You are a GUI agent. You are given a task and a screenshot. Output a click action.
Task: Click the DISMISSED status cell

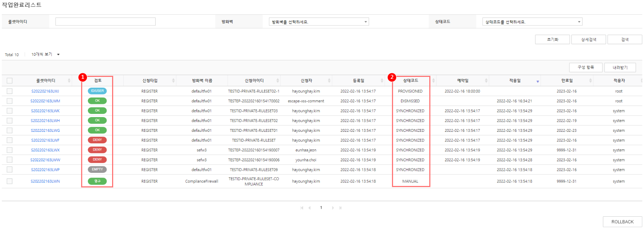tap(410, 101)
